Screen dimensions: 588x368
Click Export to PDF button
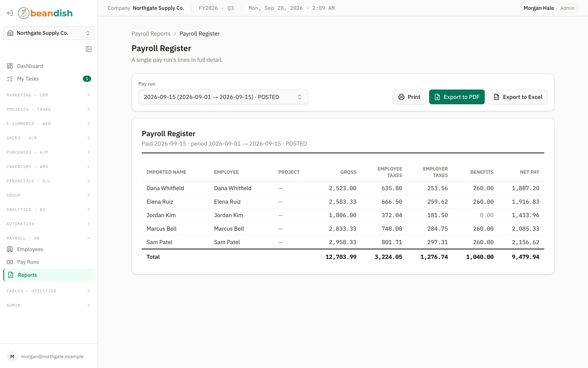457,97
